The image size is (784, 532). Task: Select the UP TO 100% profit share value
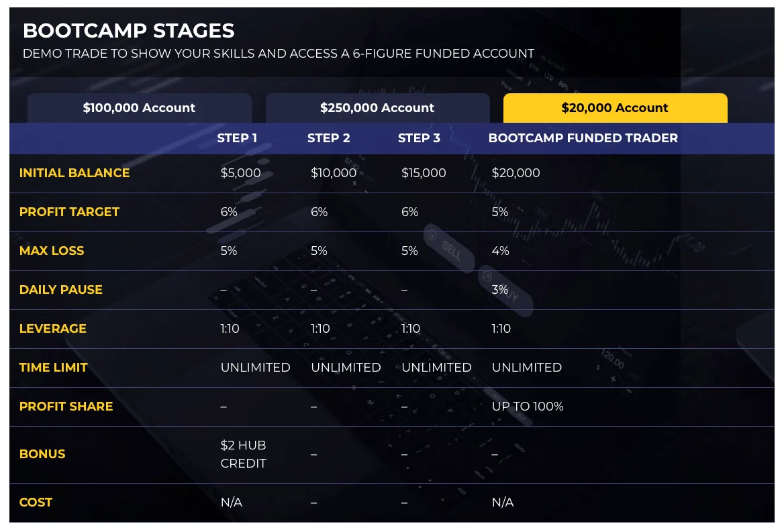coord(527,407)
